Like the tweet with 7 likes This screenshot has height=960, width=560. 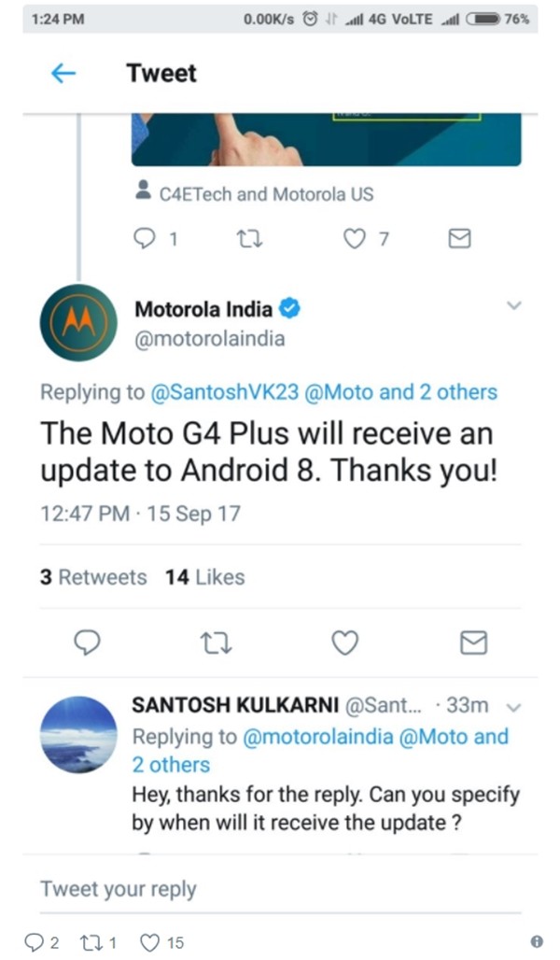[354, 238]
